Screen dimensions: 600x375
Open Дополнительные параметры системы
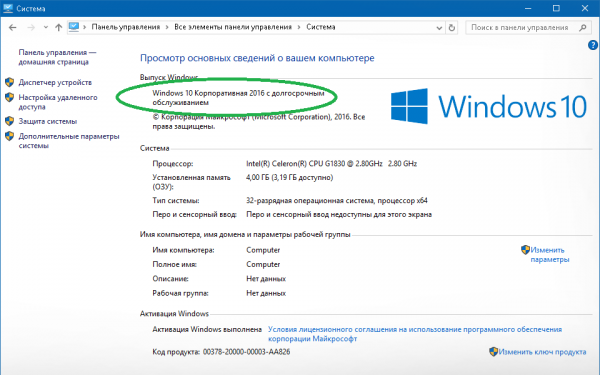click(x=69, y=141)
